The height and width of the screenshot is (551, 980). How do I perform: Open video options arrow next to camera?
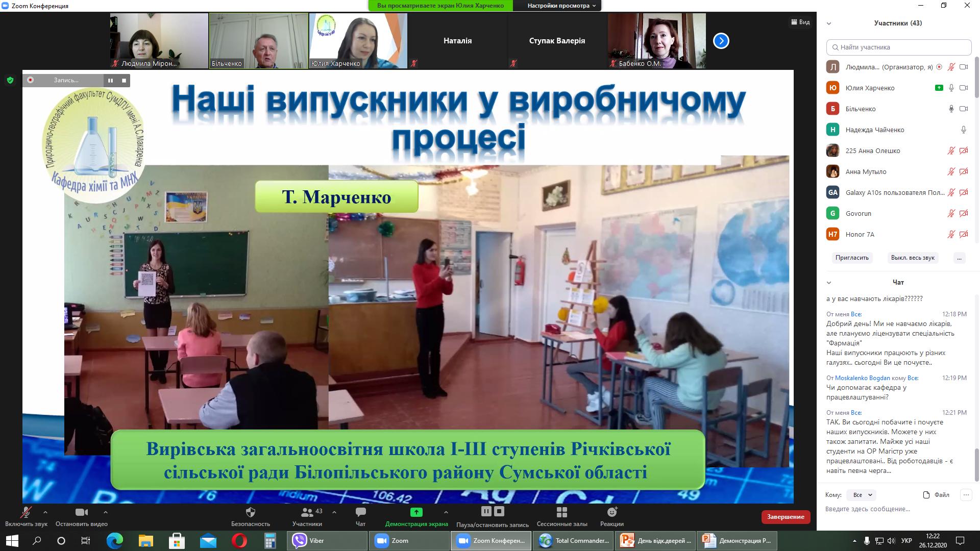tap(106, 512)
